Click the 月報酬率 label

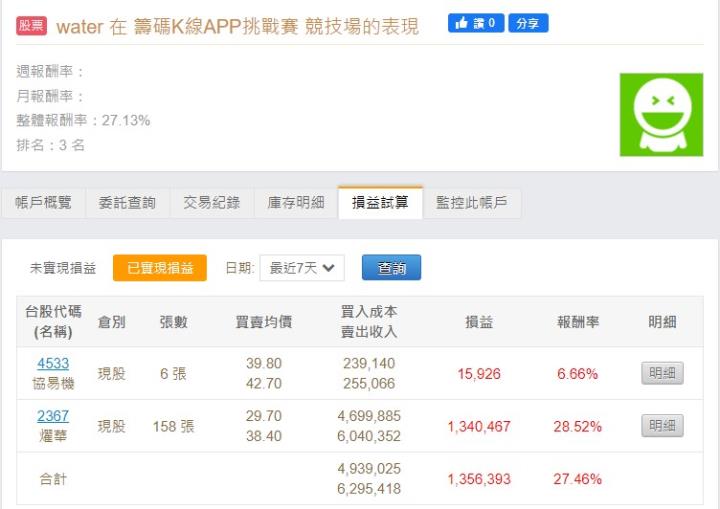(x=51, y=96)
